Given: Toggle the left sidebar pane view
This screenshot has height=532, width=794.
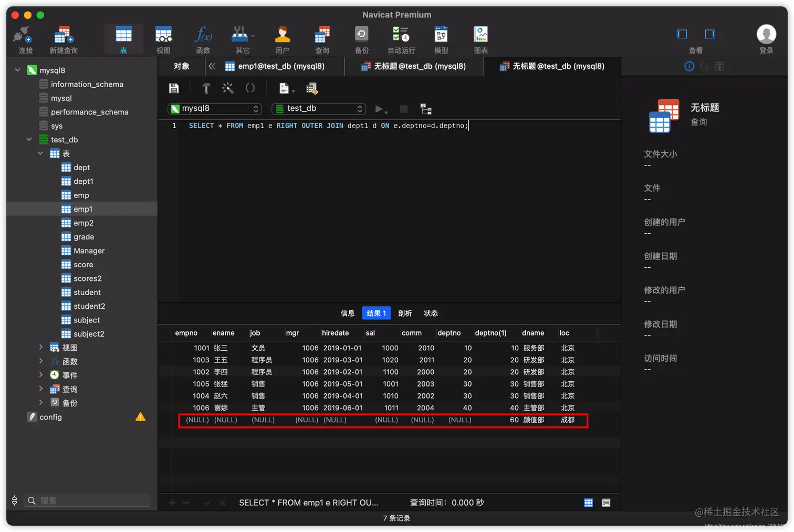Looking at the screenshot, I should click(682, 34).
